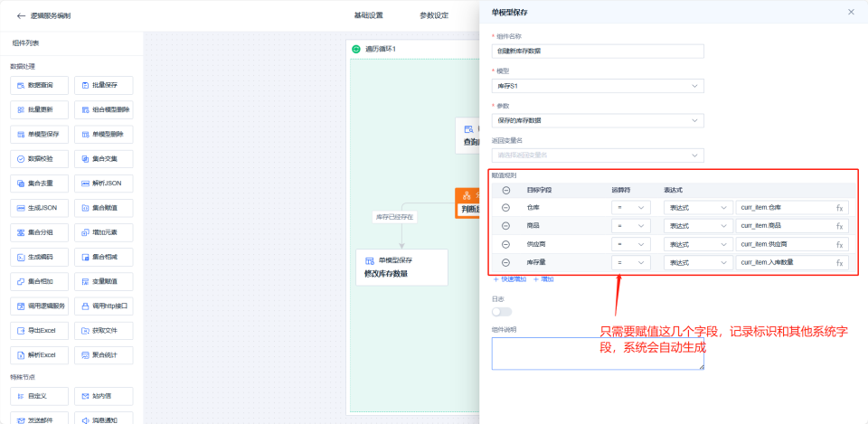This screenshot has height=424, width=868.
Task: Open operator dropdown in 商品 row
Action: (631, 226)
